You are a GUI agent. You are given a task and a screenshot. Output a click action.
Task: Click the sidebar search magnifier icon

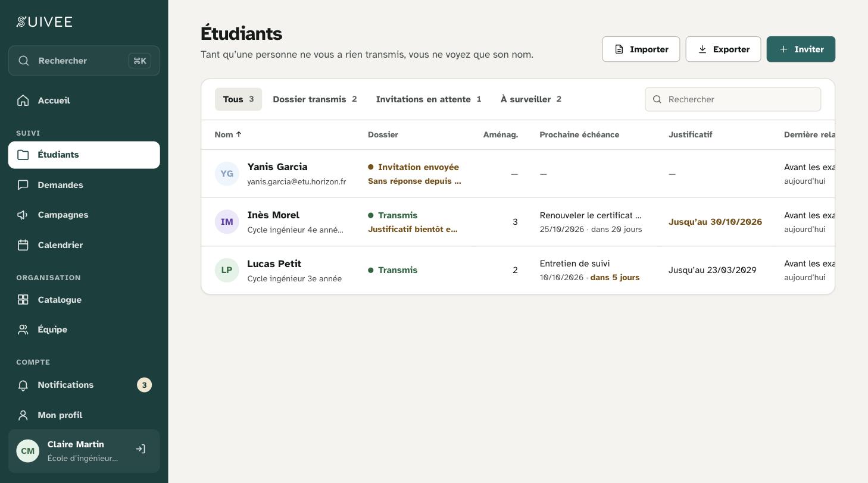coord(24,61)
